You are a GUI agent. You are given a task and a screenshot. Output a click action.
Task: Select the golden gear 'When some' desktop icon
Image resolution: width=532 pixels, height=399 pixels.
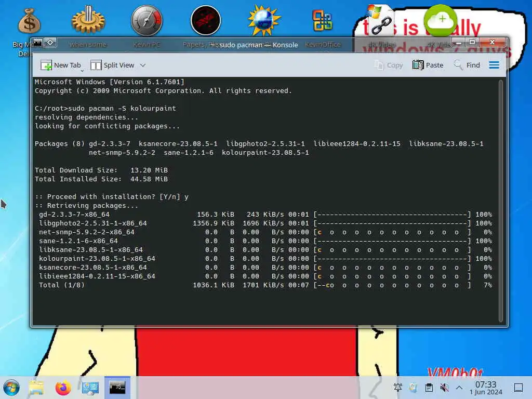(88, 20)
